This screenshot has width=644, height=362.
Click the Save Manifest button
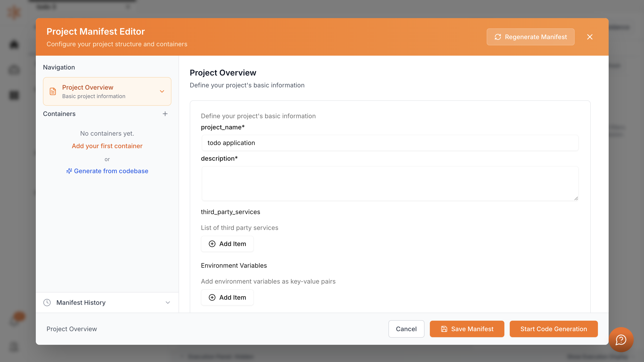[x=467, y=329]
